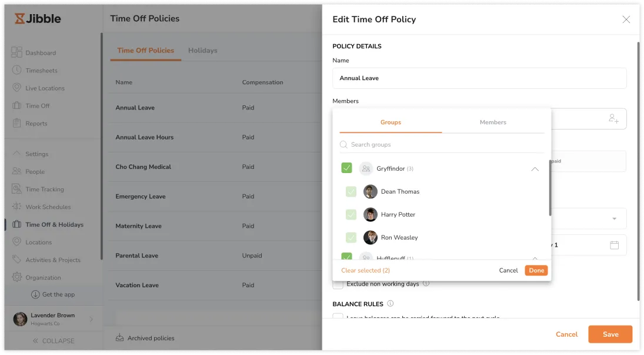The image size is (644, 355).
Task: Click Clear selected (2) link
Action: coord(365,271)
